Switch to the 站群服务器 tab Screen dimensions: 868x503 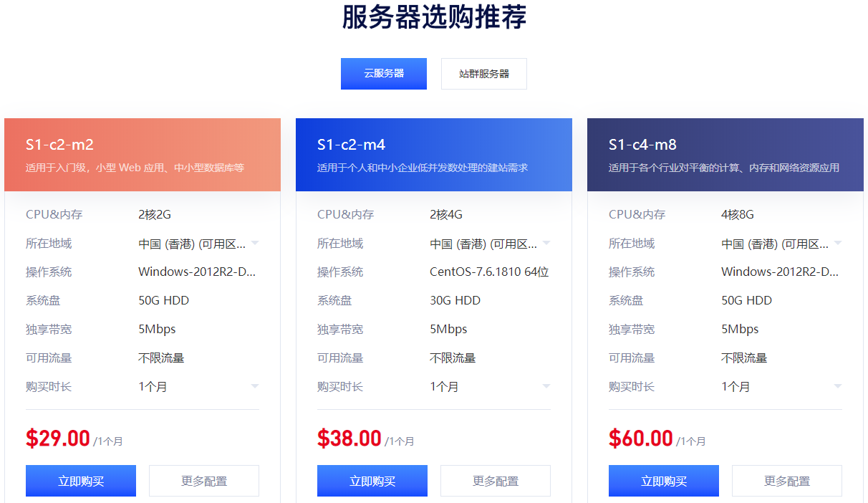[x=483, y=73]
